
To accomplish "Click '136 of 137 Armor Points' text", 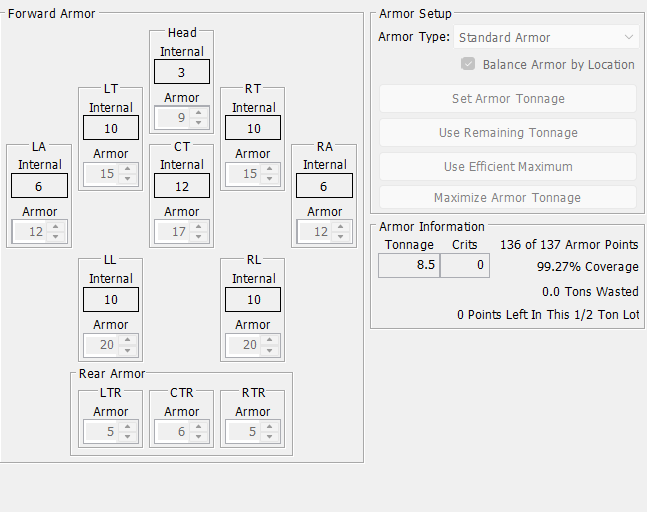I will click(569, 245).
